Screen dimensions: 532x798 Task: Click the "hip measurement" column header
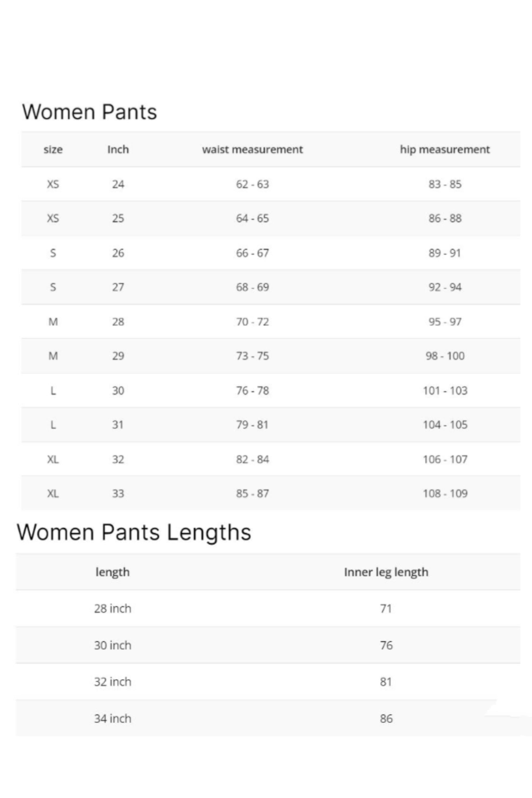click(445, 150)
